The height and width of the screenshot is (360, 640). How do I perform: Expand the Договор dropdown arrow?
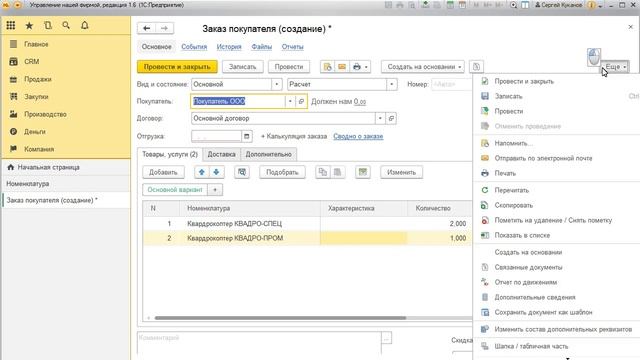point(380,118)
